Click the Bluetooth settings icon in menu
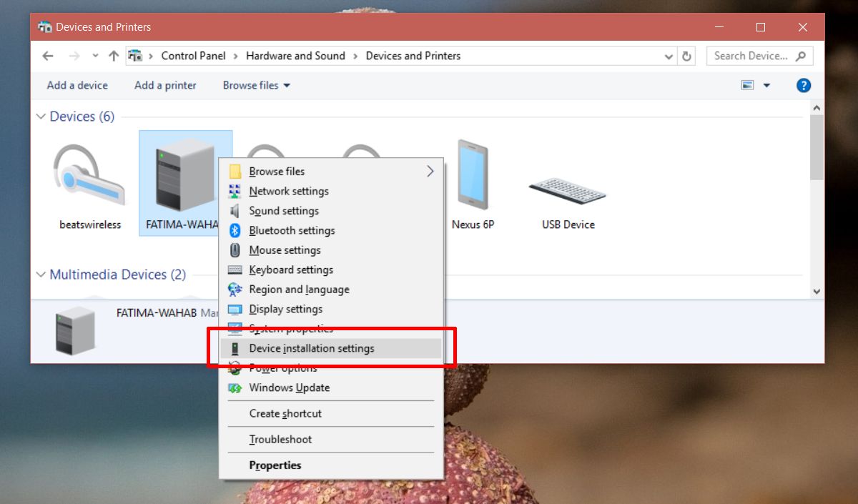The height and width of the screenshot is (504, 858). 235,230
